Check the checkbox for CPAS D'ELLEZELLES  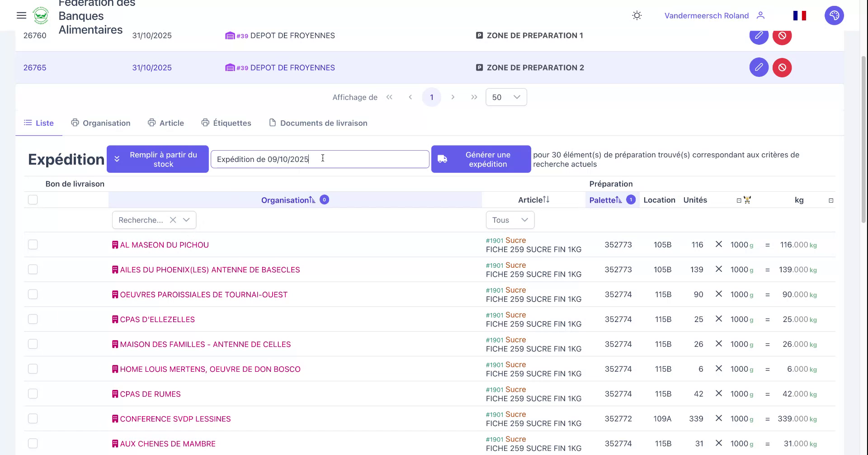pyautogui.click(x=33, y=319)
